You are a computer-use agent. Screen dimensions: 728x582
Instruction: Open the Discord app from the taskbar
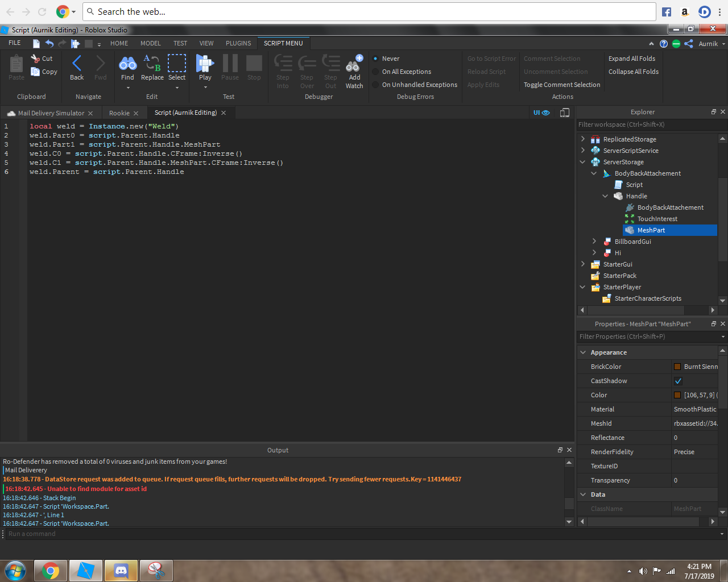click(x=121, y=570)
